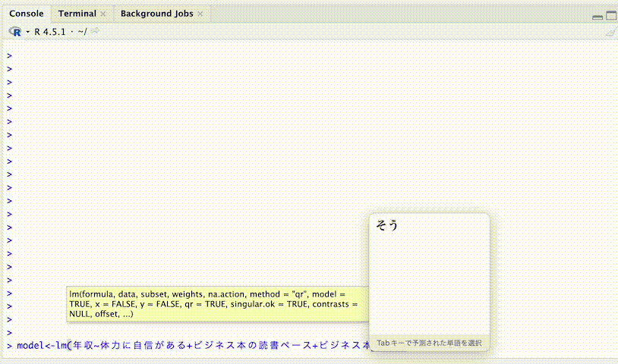
Task: Switch to the Console tab
Action: (x=26, y=14)
